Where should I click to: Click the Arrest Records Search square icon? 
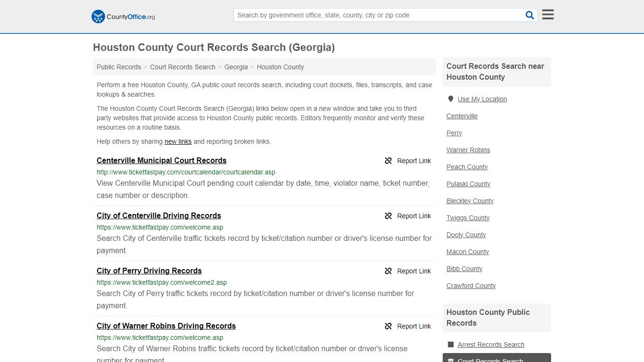(451, 345)
